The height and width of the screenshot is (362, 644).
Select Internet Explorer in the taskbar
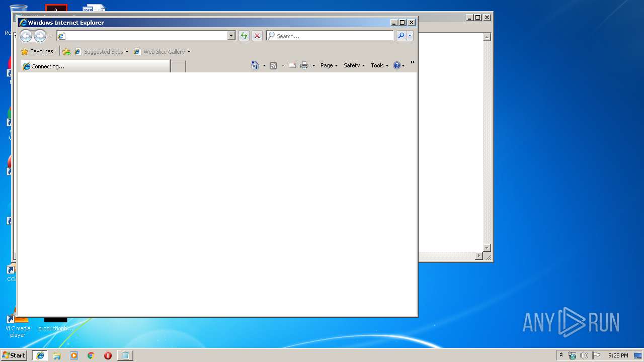click(40, 355)
